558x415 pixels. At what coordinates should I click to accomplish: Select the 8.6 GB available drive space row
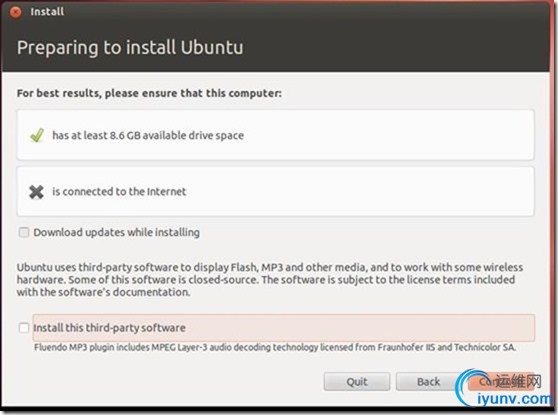coord(275,135)
